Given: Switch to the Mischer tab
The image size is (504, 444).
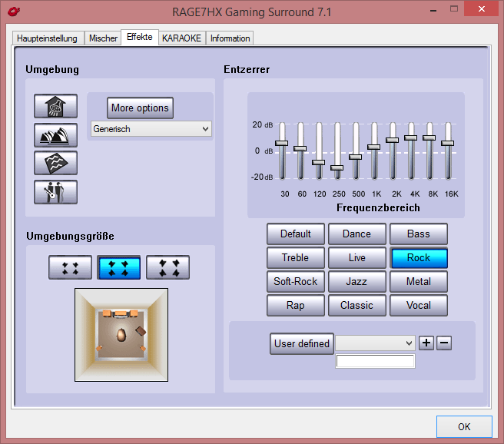Looking at the screenshot, I should click(x=103, y=38).
